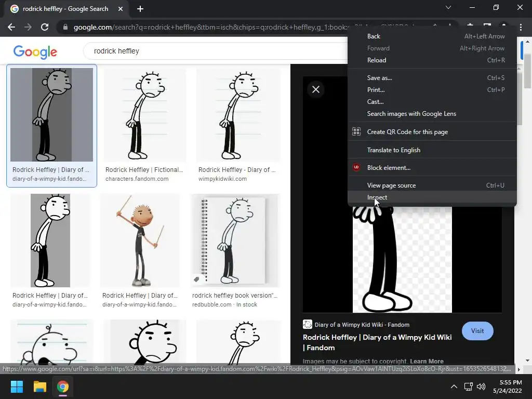Select Search images with Google Lens
Viewport: 532px width, 399px height.
pos(432,114)
